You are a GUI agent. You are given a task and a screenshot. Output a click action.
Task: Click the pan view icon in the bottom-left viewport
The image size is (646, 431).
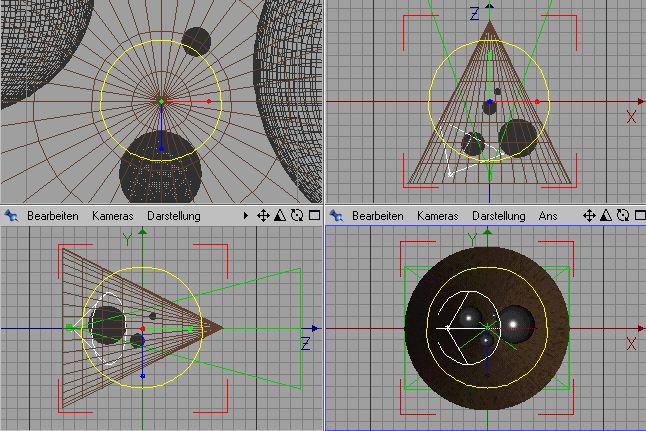point(263,215)
